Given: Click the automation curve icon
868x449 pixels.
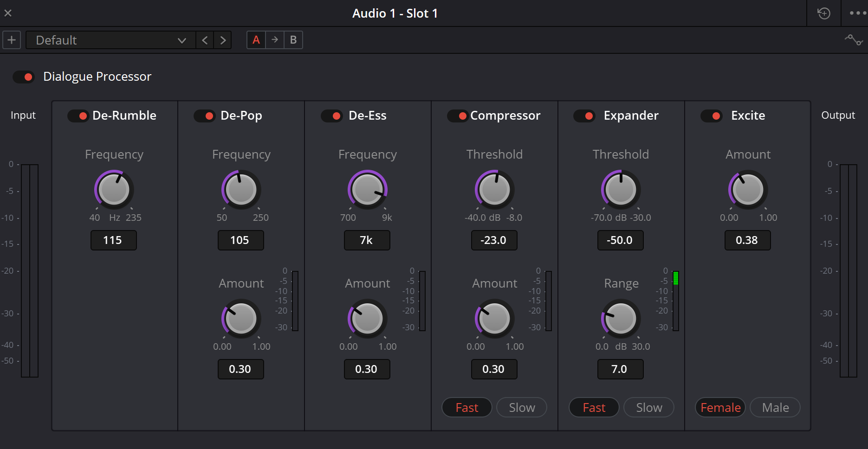Looking at the screenshot, I should click(854, 40).
